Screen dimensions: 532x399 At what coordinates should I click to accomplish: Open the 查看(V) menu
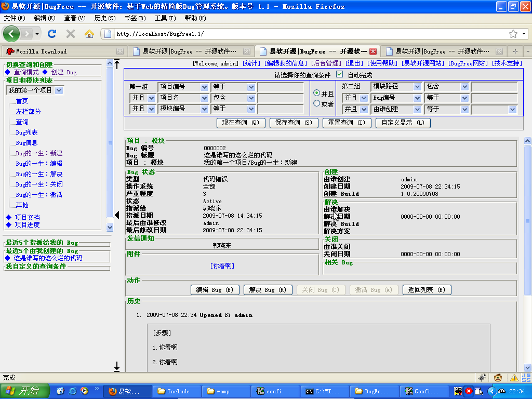(x=75, y=18)
